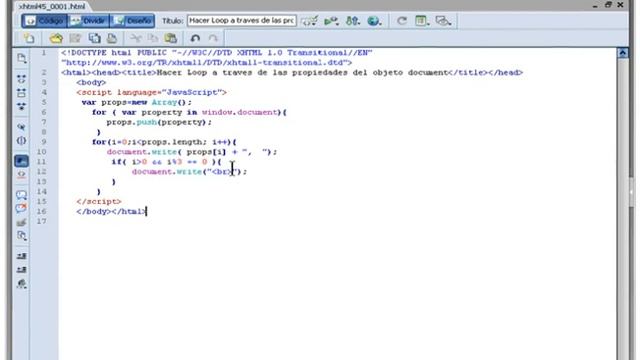The width and height of the screenshot is (640, 360).
Task: Toggle Highlight Invalid Code
Action: (x=22, y=175)
